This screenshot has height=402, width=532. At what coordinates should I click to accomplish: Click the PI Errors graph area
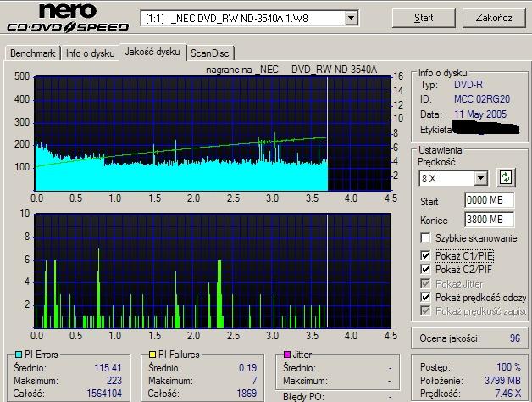213,133
